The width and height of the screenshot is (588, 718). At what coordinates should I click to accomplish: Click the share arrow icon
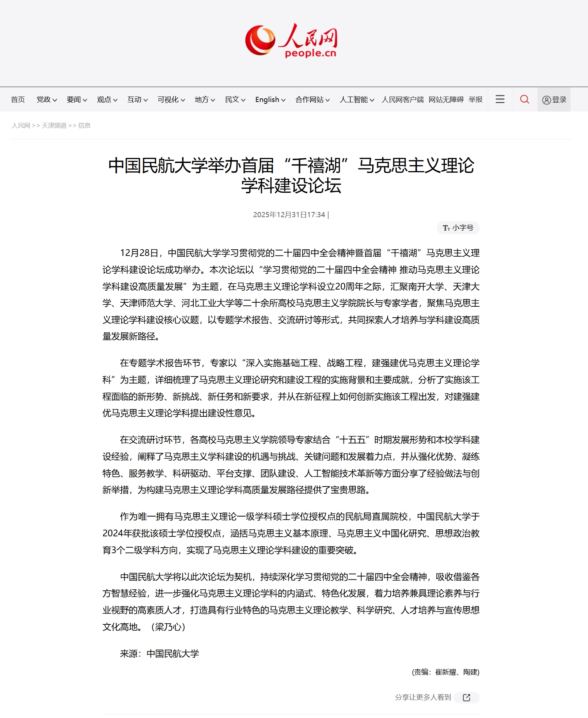pos(466,698)
